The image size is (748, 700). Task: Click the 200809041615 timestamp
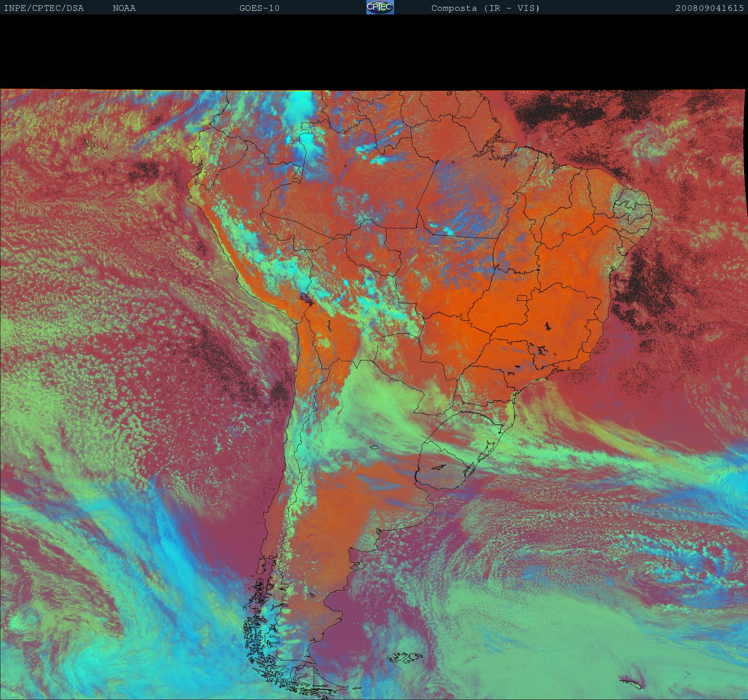point(709,8)
